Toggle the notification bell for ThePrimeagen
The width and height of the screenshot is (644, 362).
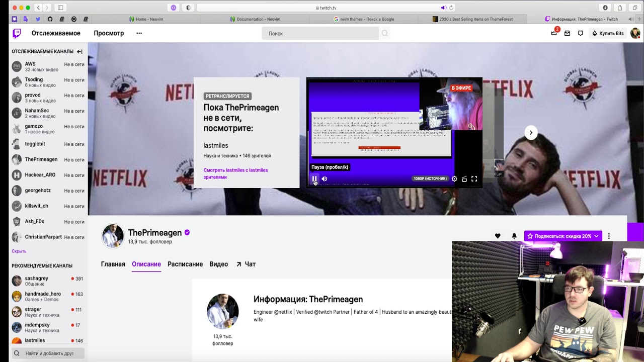pos(514,236)
